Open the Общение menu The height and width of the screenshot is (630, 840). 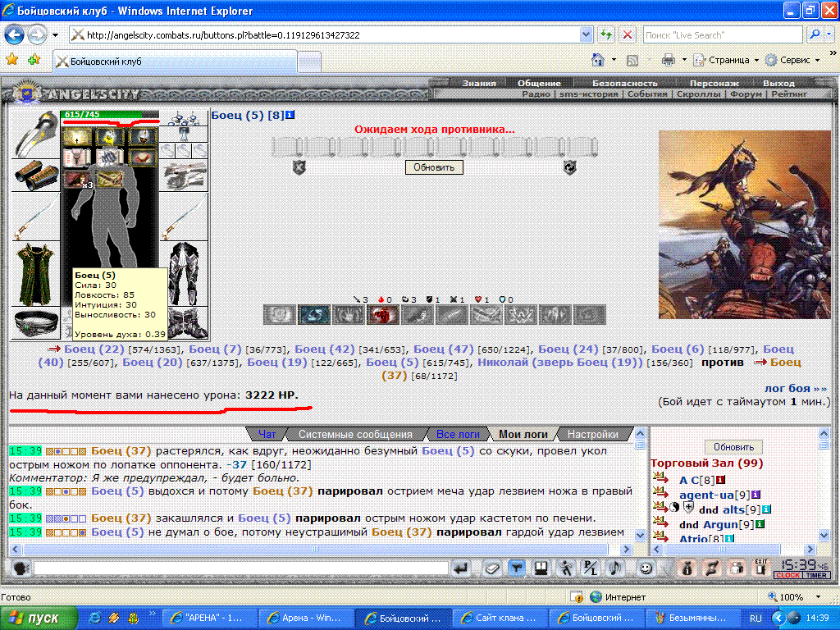pos(539,83)
